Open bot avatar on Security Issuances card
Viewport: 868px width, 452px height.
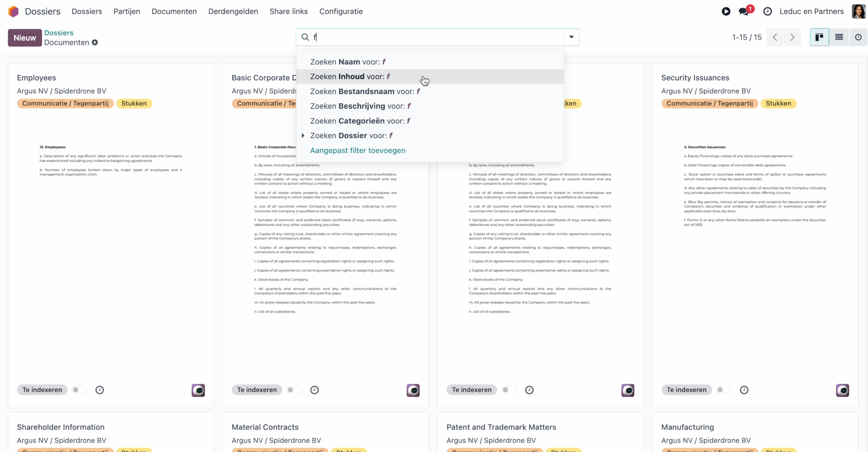[x=842, y=390]
